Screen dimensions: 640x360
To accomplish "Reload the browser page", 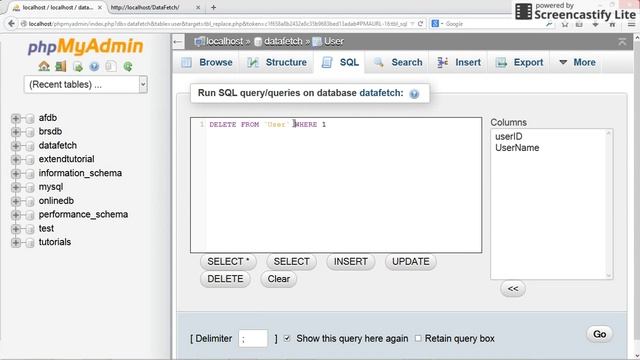I will [420, 24].
